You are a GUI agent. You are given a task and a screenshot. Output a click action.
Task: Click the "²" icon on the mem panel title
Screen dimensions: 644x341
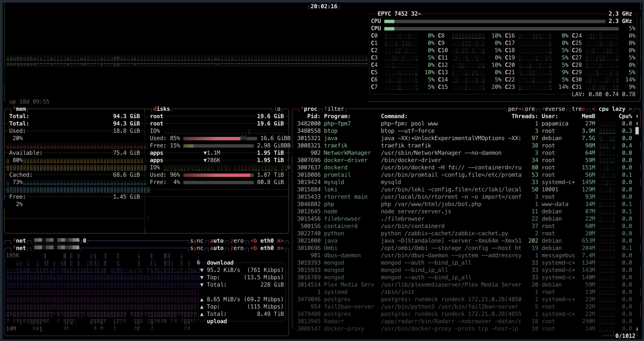tap(14, 109)
